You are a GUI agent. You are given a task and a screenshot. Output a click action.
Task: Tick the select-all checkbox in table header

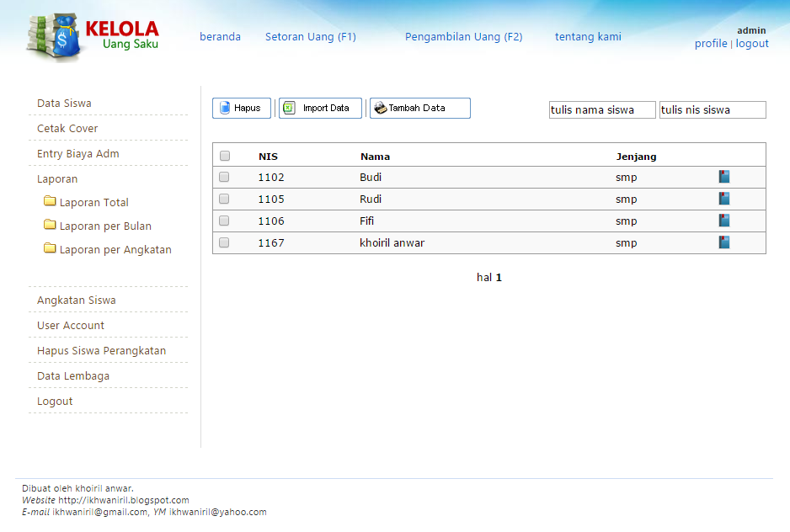point(225,156)
